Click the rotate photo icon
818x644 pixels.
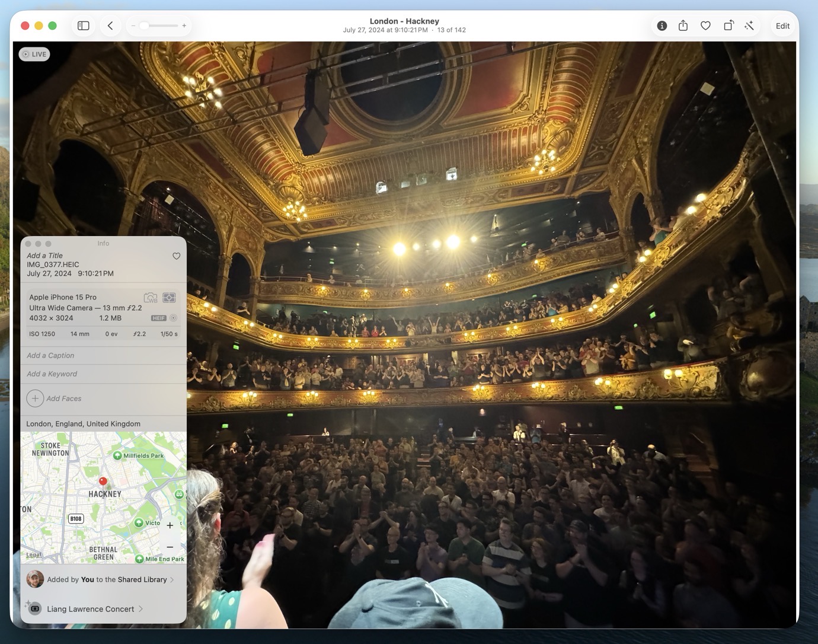pos(728,25)
